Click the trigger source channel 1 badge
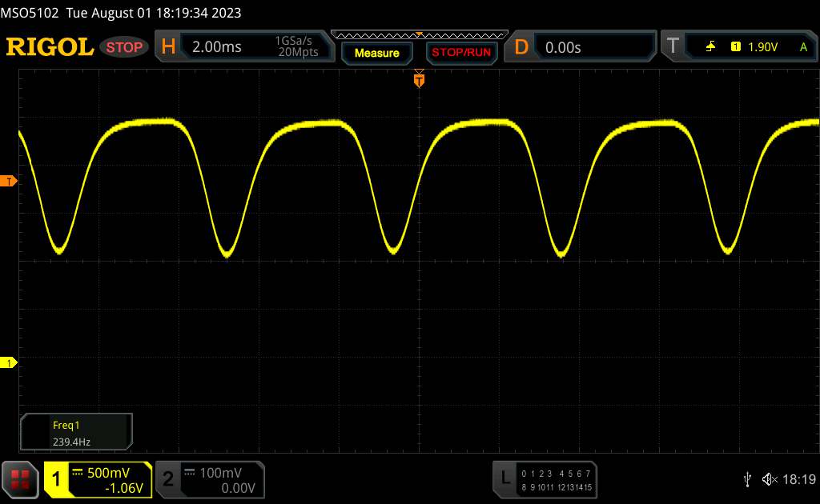The width and height of the screenshot is (820, 504). 735,47
